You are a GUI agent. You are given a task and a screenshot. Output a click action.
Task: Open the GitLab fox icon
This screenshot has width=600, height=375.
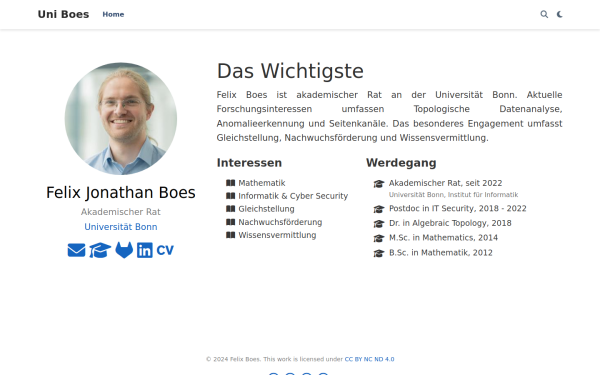(124, 250)
